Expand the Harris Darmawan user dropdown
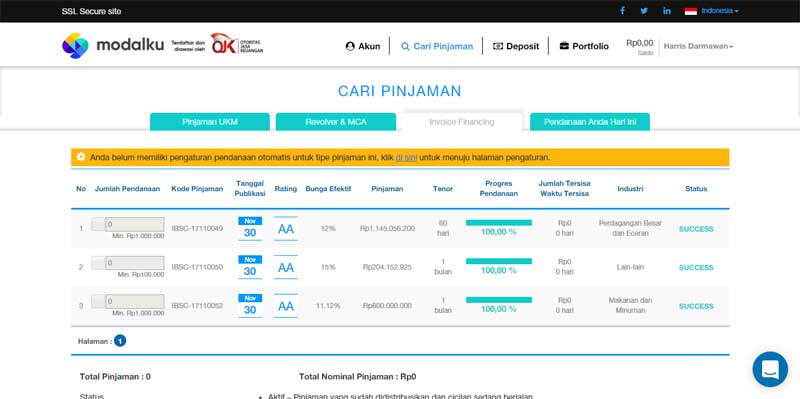The width and height of the screenshot is (800, 399). pyautogui.click(x=698, y=46)
